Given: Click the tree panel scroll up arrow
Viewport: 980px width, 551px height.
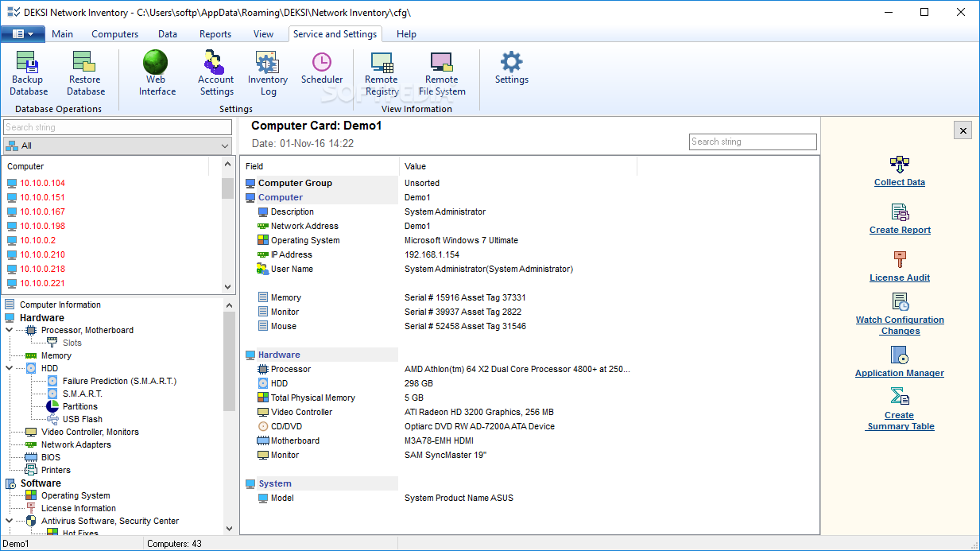Looking at the screenshot, I should pos(229,305).
